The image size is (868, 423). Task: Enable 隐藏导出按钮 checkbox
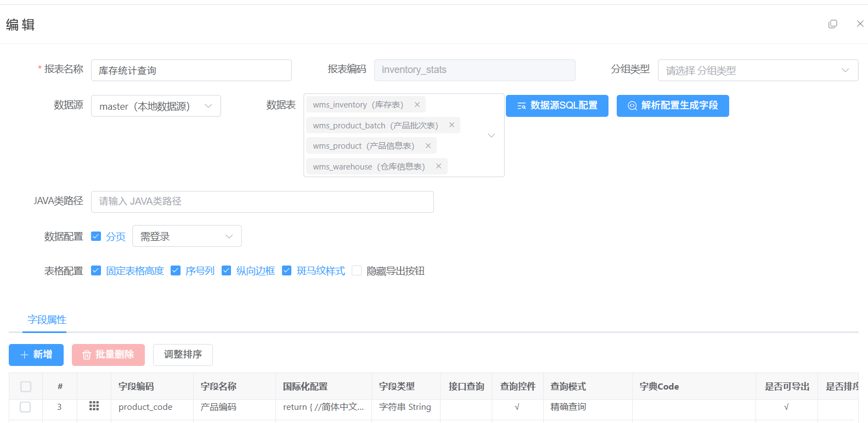tap(357, 271)
